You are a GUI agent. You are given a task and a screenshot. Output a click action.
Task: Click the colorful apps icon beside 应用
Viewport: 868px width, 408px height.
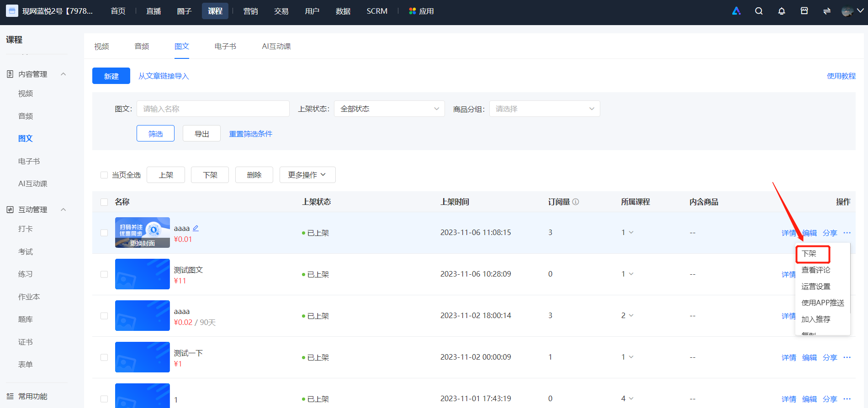(413, 11)
